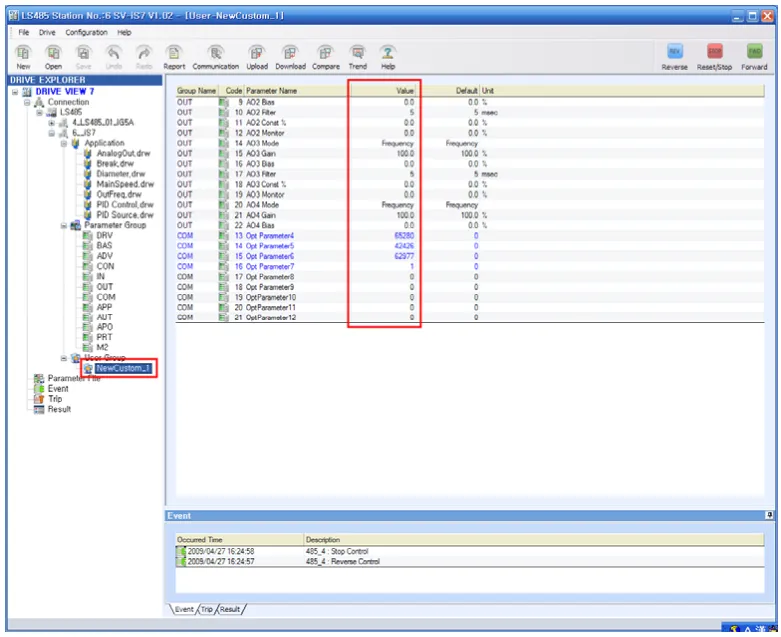Click the Upload toolbar icon
Viewport: 781px width, 637px height.
point(257,55)
